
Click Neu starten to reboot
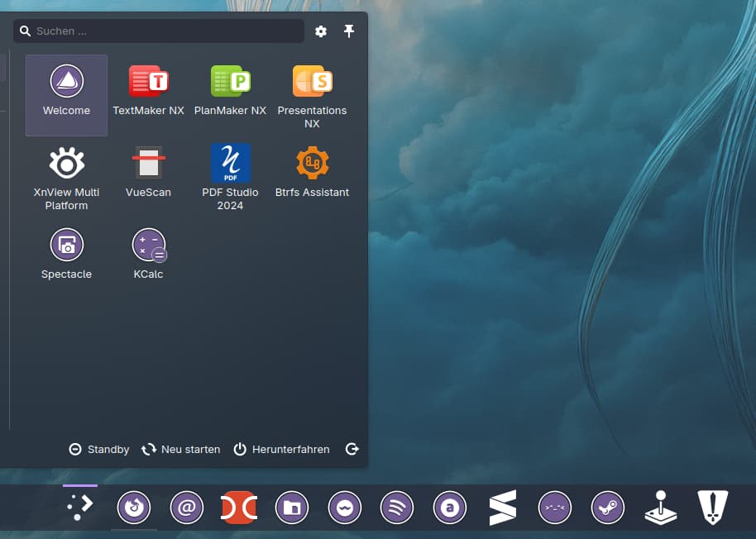click(x=181, y=449)
